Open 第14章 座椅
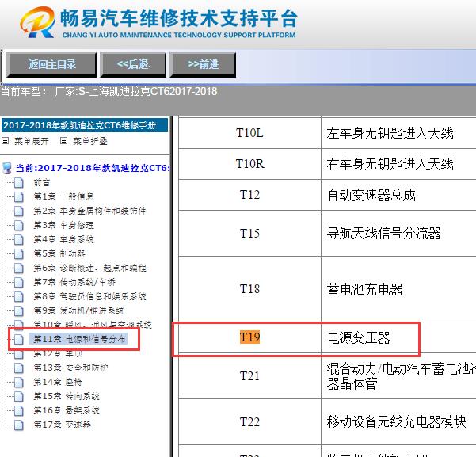 [58, 382]
